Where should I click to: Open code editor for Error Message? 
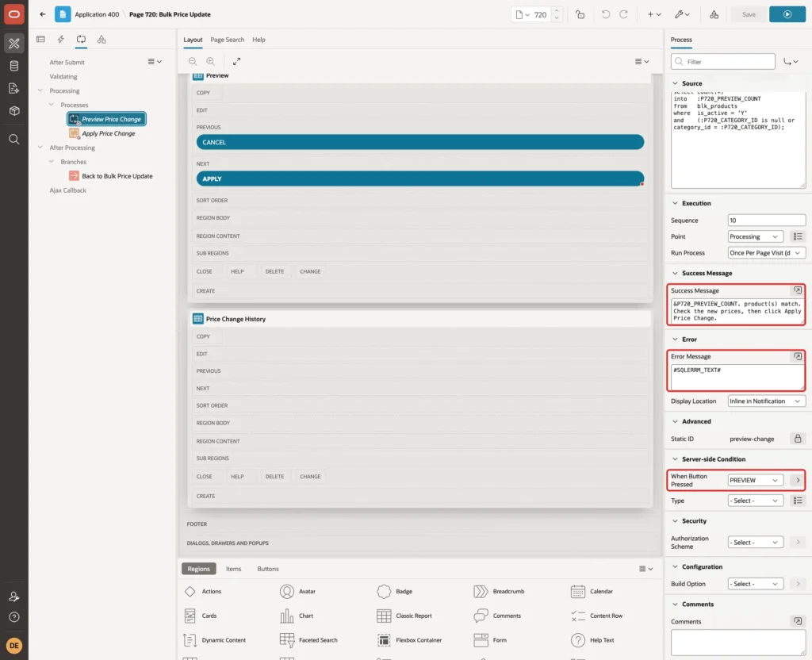tap(798, 356)
